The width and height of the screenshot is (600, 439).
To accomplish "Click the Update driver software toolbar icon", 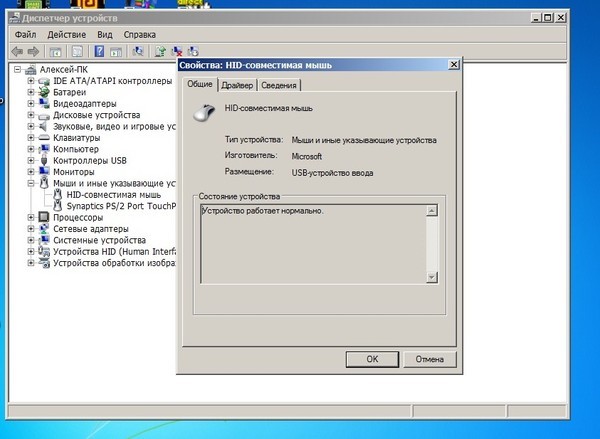I will pos(160,51).
